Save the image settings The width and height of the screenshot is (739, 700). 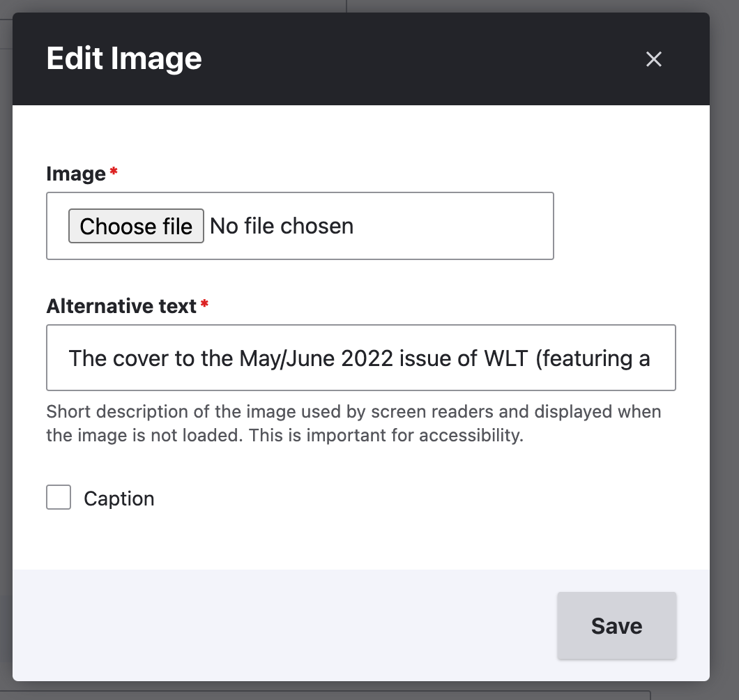(616, 625)
